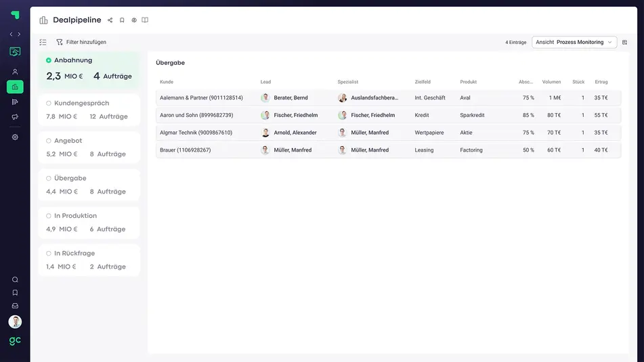
Task: Click the megaphone icon in sidebar
Action: (15, 116)
